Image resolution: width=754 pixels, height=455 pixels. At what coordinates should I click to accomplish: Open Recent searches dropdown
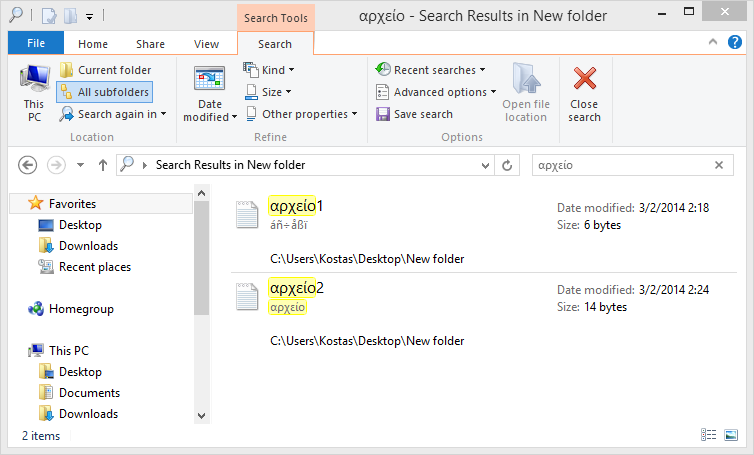click(430, 70)
